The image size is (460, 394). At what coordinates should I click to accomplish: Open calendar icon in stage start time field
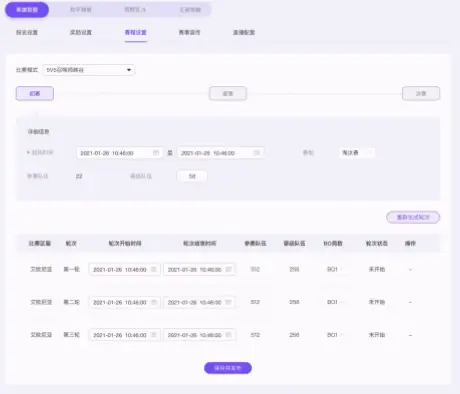[156, 153]
